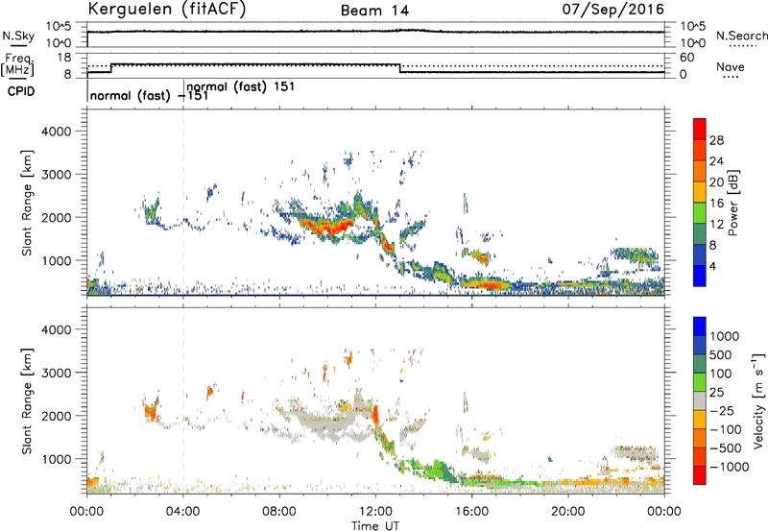Click the 'Freq. [MHz]' label
The image size is (768, 532).
click(x=18, y=65)
